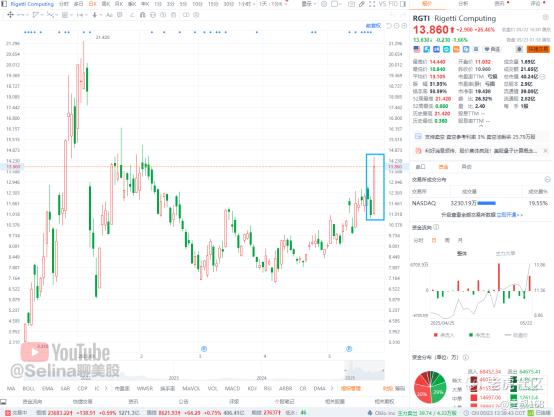Collapse the quote details chevron
Image resolution: width=554 pixels, height=417 pixels.
(x=481, y=126)
